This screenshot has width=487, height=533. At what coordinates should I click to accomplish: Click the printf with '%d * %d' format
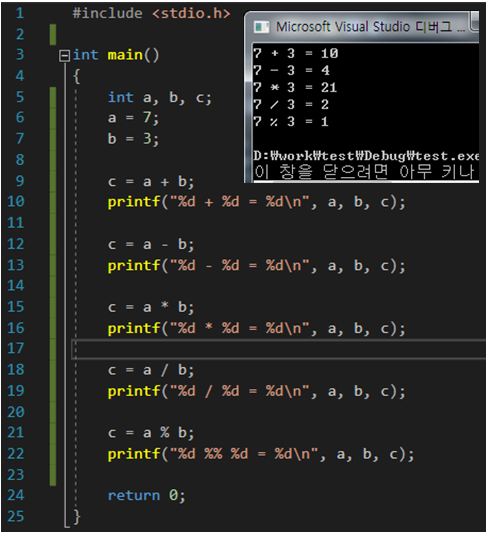[x=256, y=329]
